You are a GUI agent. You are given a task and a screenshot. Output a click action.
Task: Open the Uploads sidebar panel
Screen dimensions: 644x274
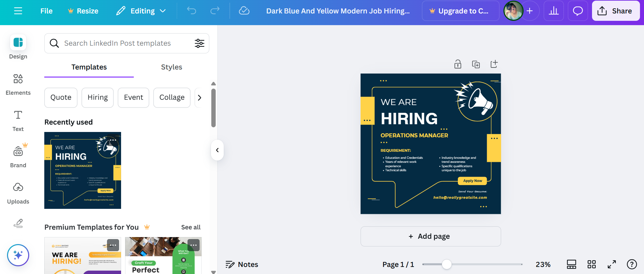(18, 193)
